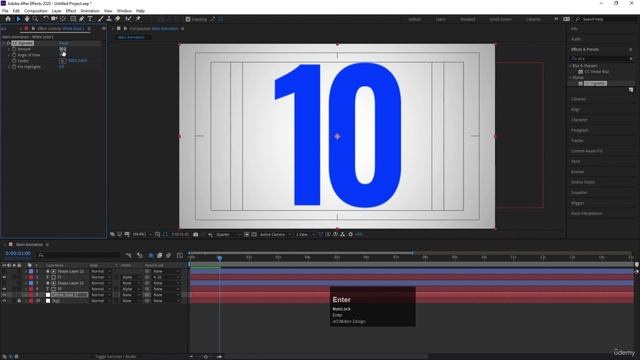The width and height of the screenshot is (640, 360).
Task: Click the Center point picker crosshair button
Action: [x=62, y=61]
